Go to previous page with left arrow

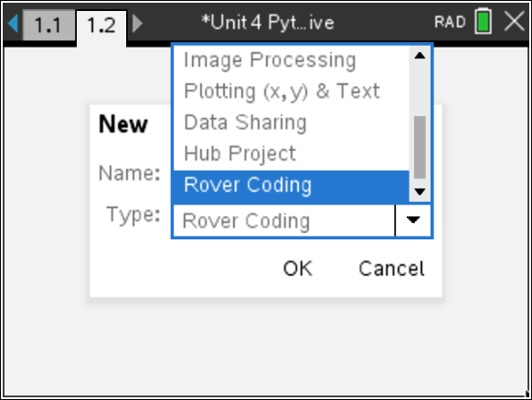point(13,24)
